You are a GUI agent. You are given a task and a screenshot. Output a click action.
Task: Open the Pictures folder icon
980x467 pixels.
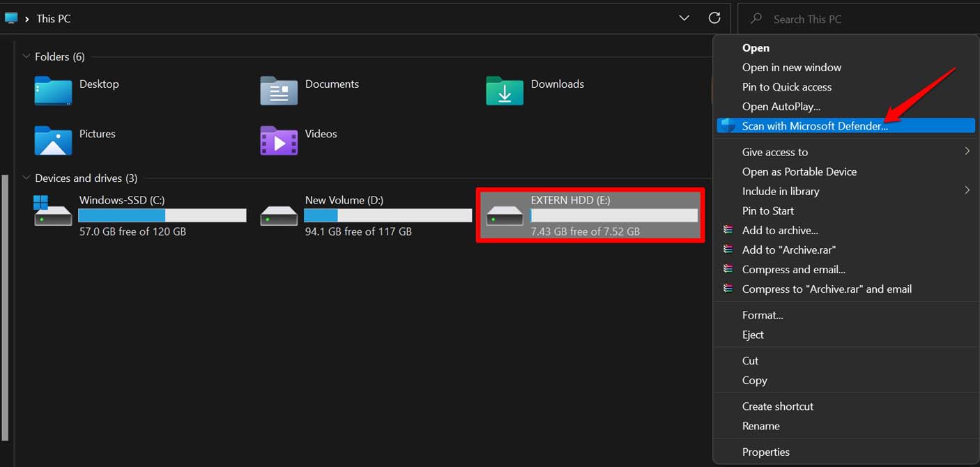pyautogui.click(x=52, y=141)
